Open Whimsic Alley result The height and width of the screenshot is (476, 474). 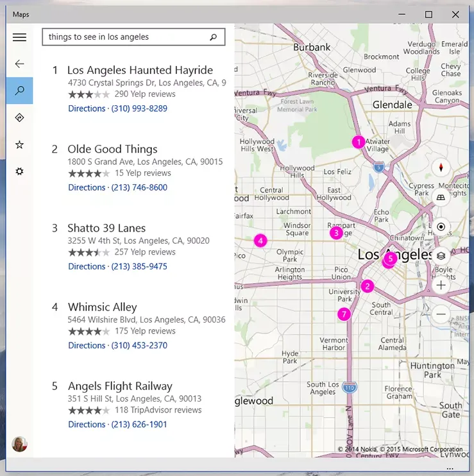pyautogui.click(x=102, y=307)
